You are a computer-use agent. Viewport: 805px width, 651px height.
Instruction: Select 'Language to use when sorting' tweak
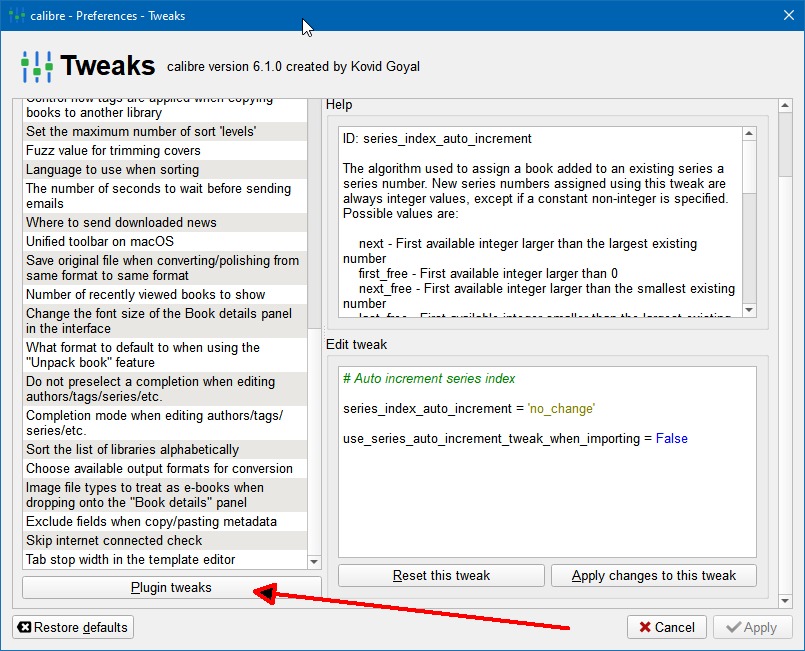tap(165, 169)
